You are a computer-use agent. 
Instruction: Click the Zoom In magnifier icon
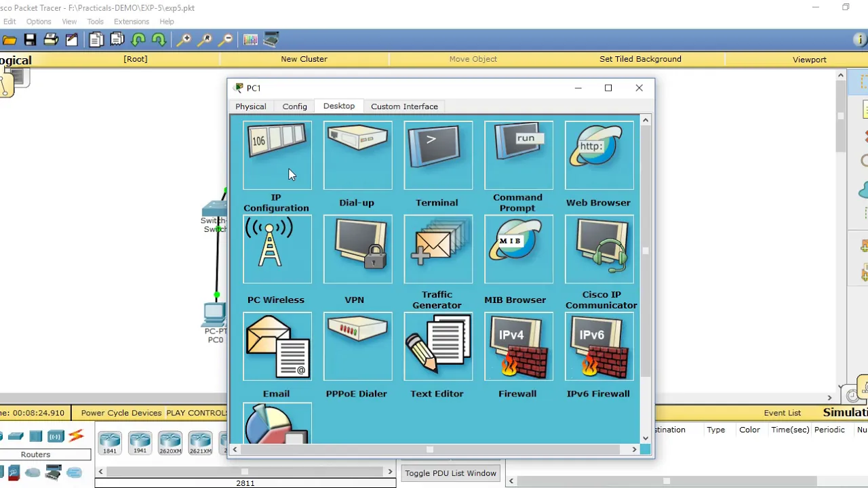coord(184,40)
